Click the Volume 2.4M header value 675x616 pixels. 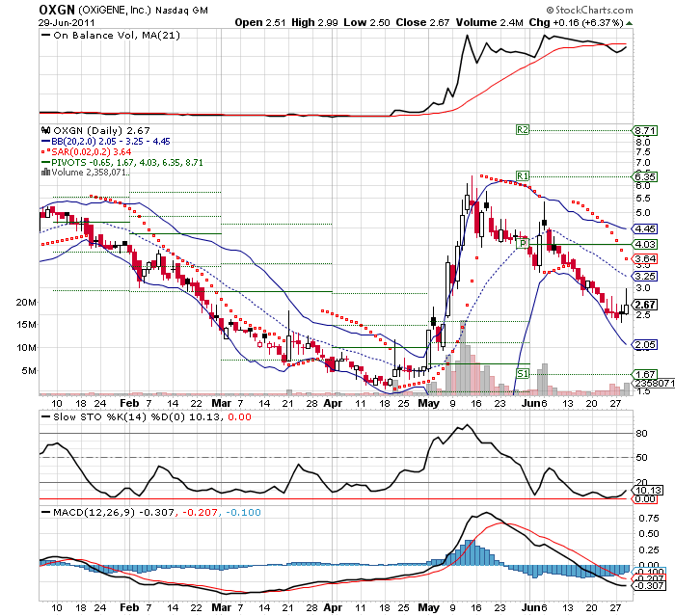click(x=490, y=22)
